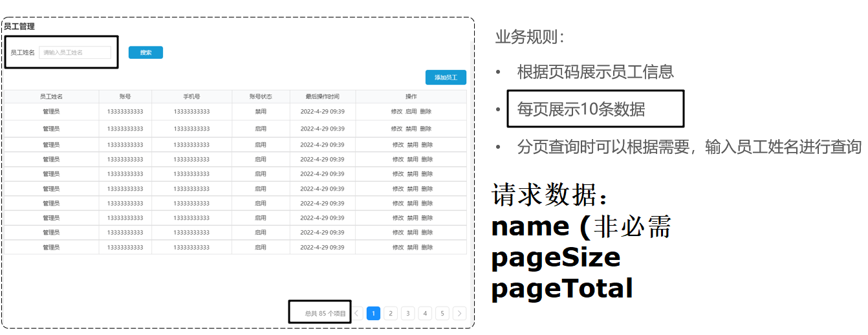
Task: Click the 手机号 column header
Action: [191, 96]
